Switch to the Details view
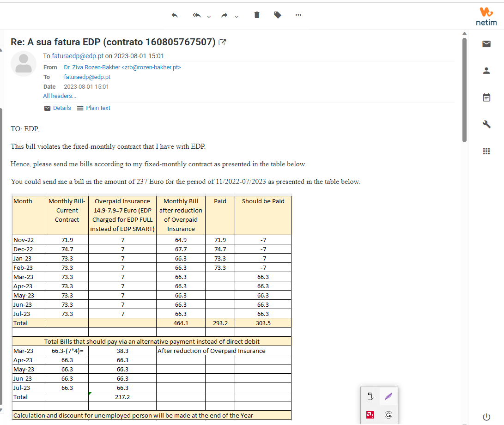The width and height of the screenshot is (504, 425). 57,108
